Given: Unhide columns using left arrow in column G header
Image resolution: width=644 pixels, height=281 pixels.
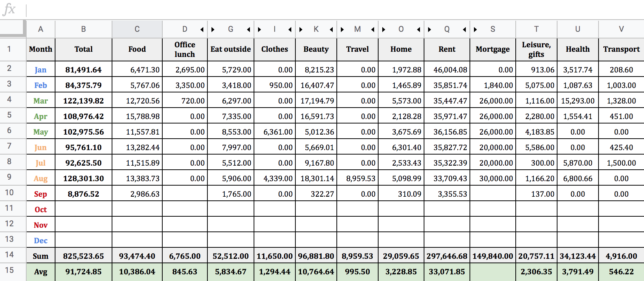Looking at the screenshot, I should click(248, 30).
